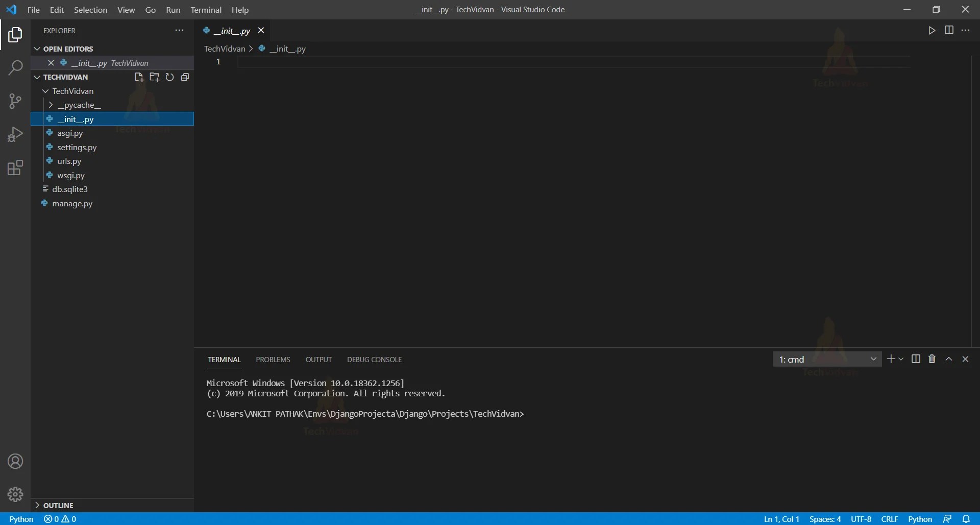Switch to the PROBLEMS tab
This screenshot has width=980, height=525.
[x=273, y=360]
